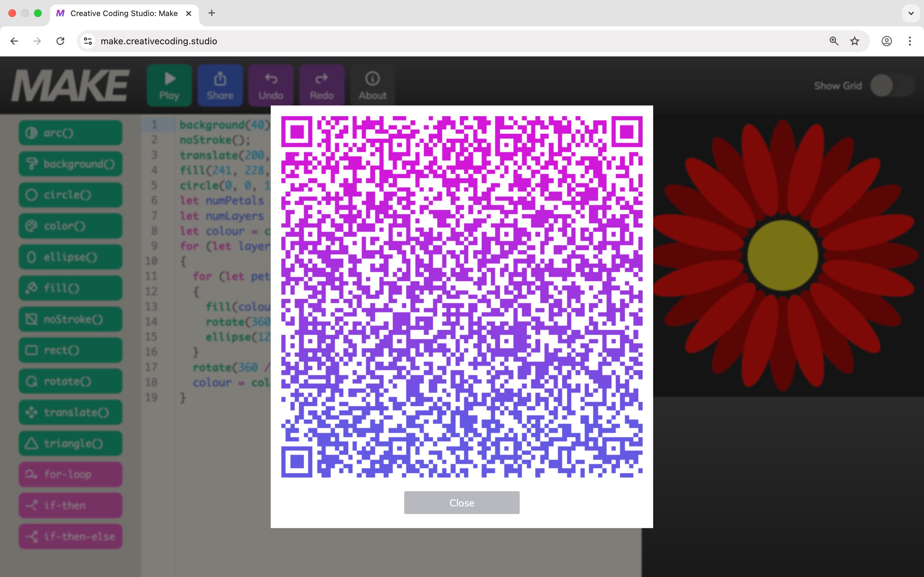Add the noStroke() block
The width and height of the screenshot is (924, 577).
(x=71, y=319)
